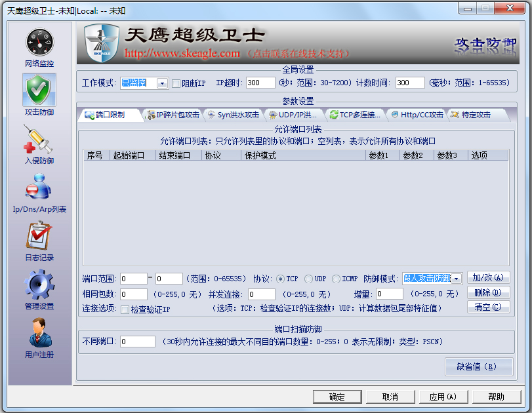Image resolution: width=532 pixels, height=413 pixels.
Task: Switch to the 端口限制 tab
Action: coord(110,115)
